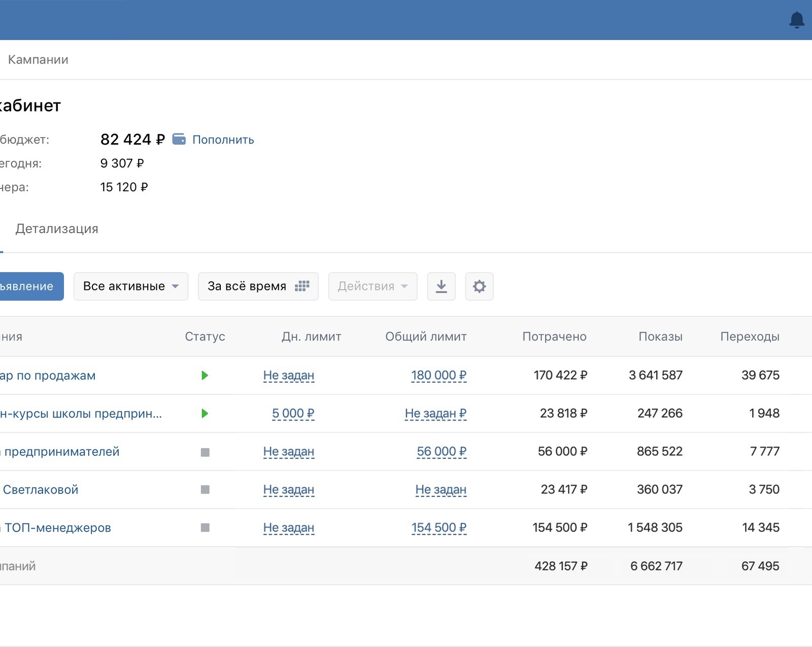Click the 39 675 clicks cell

pos(761,375)
